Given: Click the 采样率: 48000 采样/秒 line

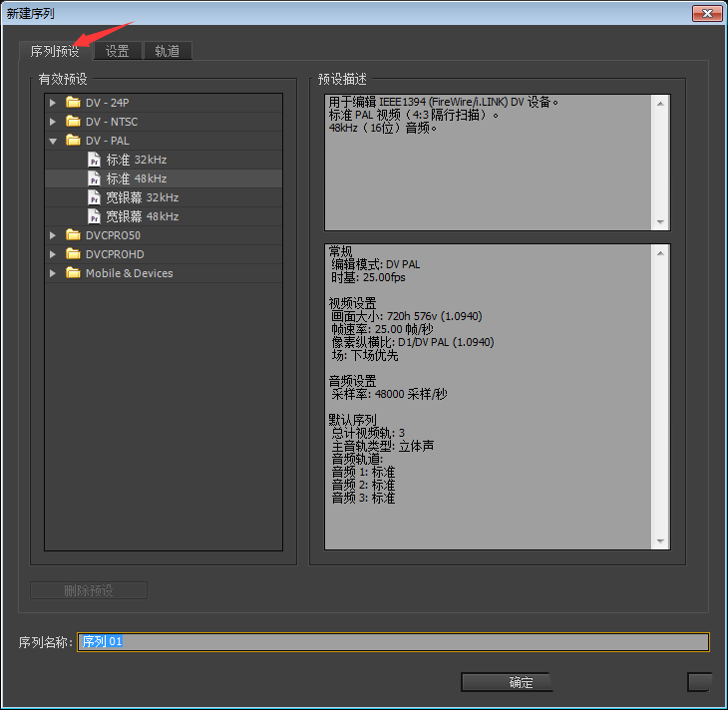Looking at the screenshot, I should click(389, 394).
